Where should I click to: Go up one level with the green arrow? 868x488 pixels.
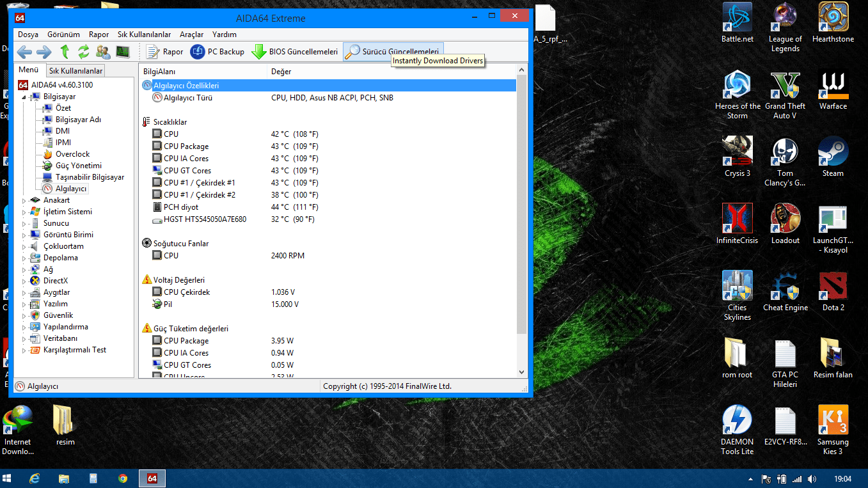click(x=65, y=52)
